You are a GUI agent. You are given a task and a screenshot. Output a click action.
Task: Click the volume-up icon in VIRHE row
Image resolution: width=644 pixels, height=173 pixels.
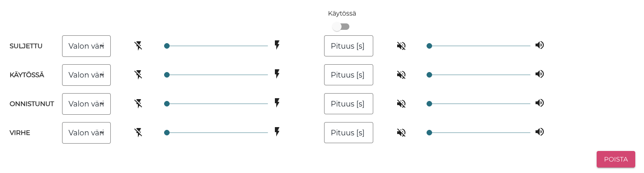pyautogui.click(x=540, y=132)
